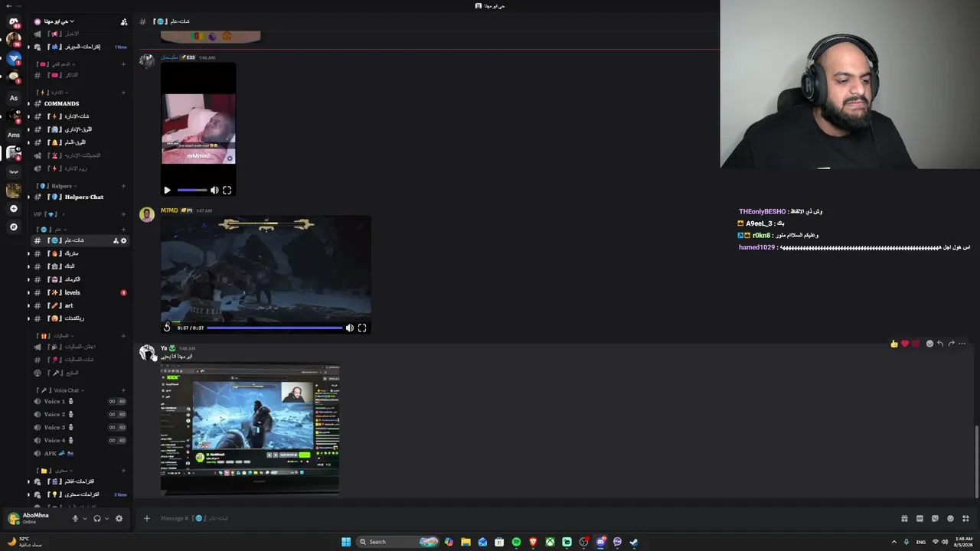Image resolution: width=980 pixels, height=551 pixels.
Task: Click in the message input field
Action: pyautogui.click(x=524, y=518)
